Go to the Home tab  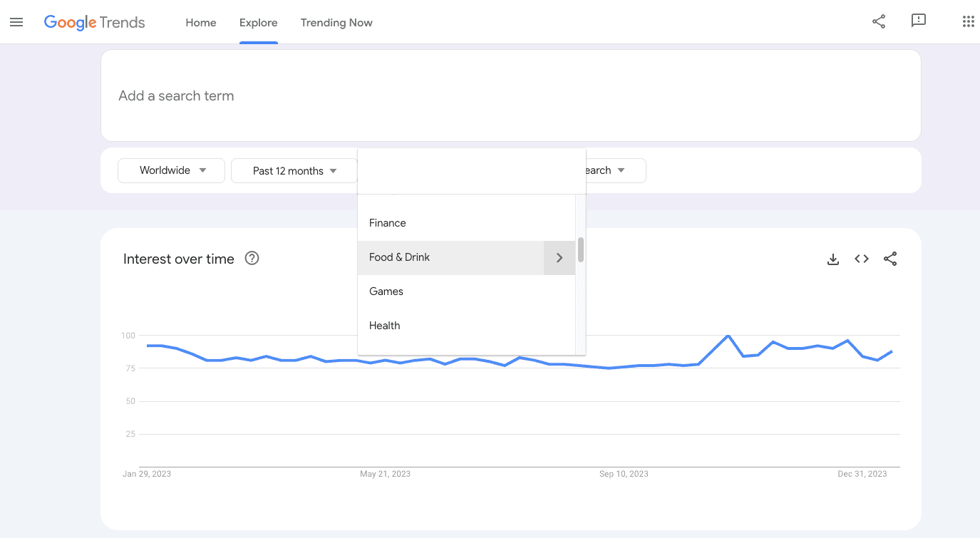point(201,23)
